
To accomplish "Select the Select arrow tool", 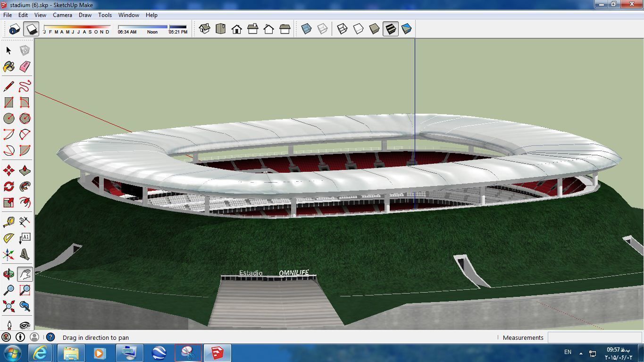I will point(8,51).
